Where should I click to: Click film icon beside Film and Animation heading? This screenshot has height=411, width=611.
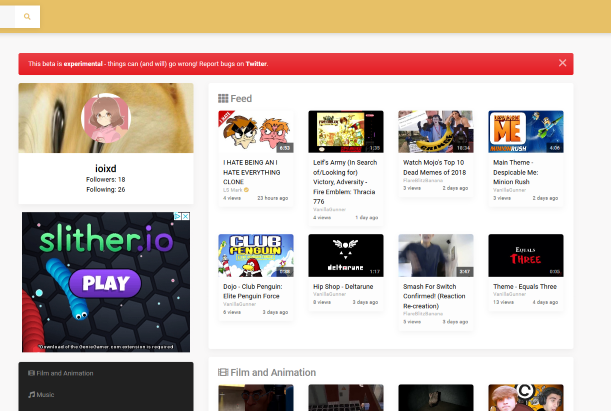pos(223,372)
